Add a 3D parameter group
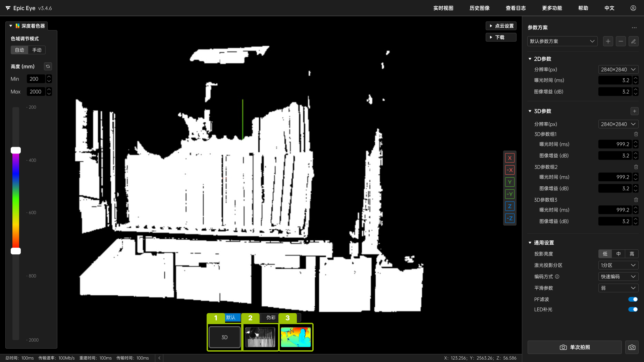This screenshot has width=644, height=362. [634, 111]
